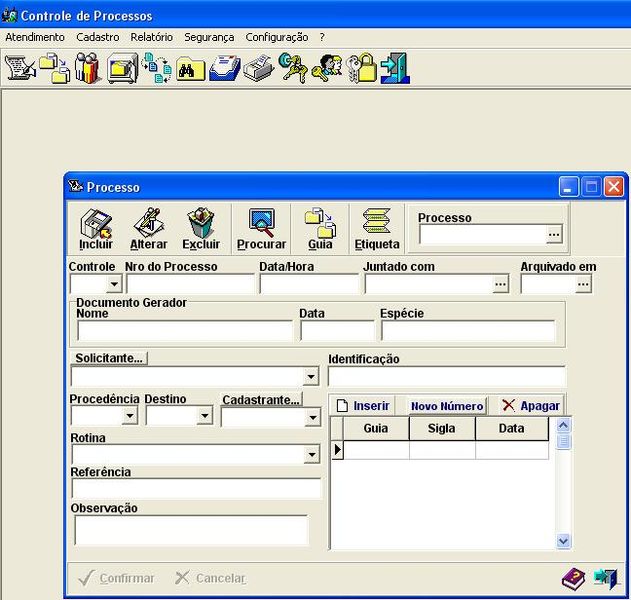Image resolution: width=631 pixels, height=600 pixels.
Task: Click the grid scrollbar up arrow
Action: [563, 425]
